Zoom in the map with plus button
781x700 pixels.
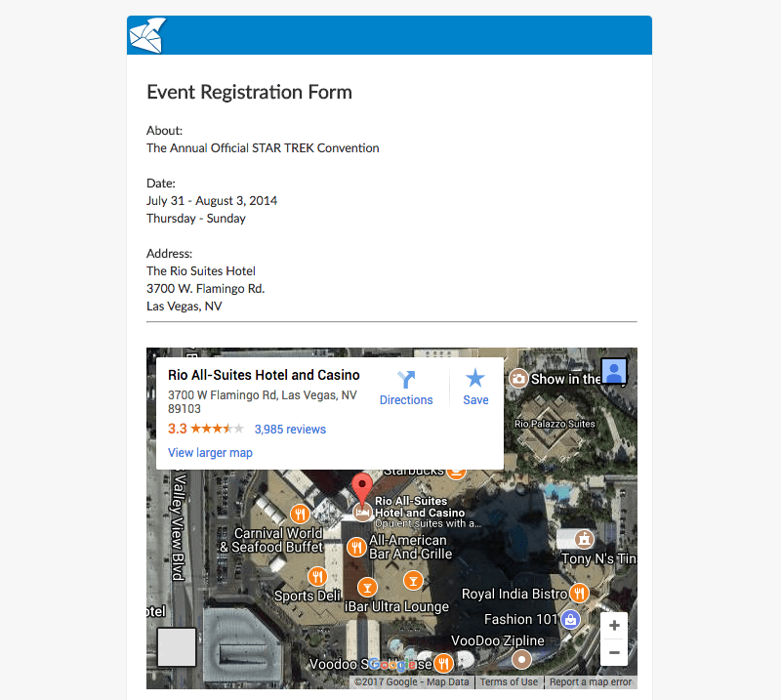[614, 626]
